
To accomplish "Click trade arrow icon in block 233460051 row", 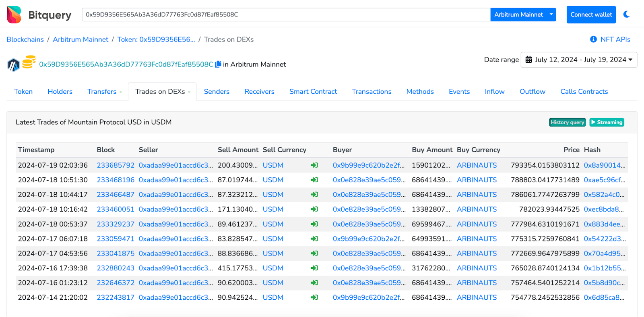I will click(314, 209).
